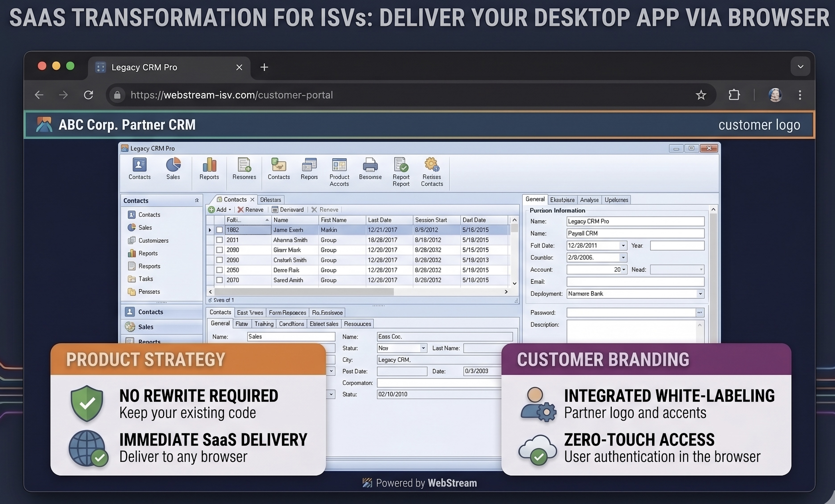The height and width of the screenshot is (504, 835).
Task: Switch to the Form Repoeces tab
Action: (287, 312)
